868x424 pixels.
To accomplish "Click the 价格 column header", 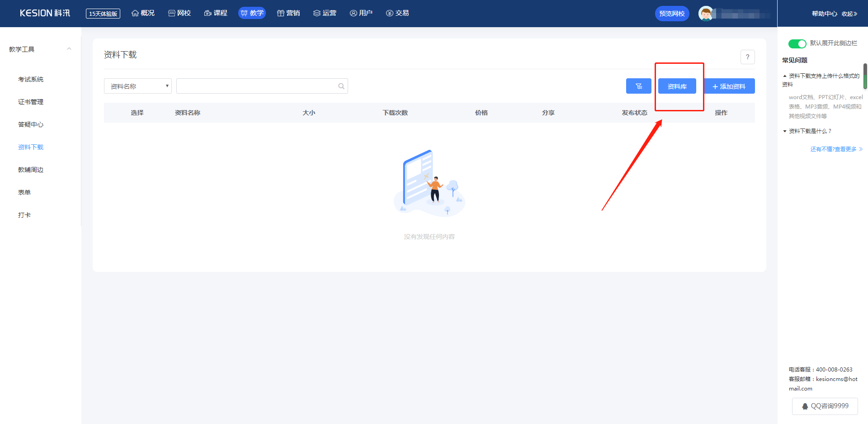I will [481, 113].
